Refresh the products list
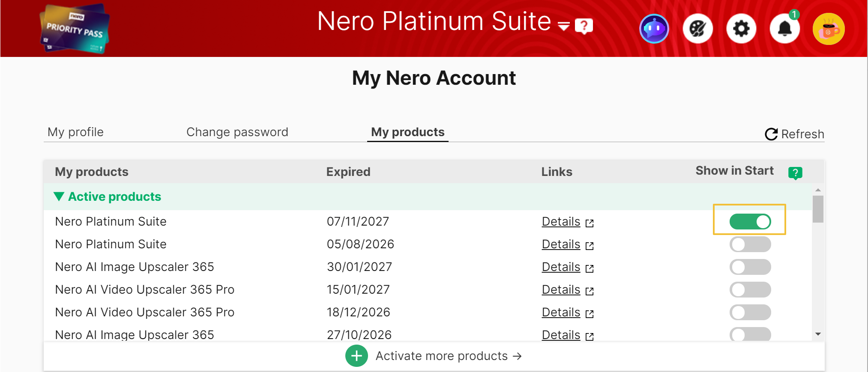 click(794, 134)
